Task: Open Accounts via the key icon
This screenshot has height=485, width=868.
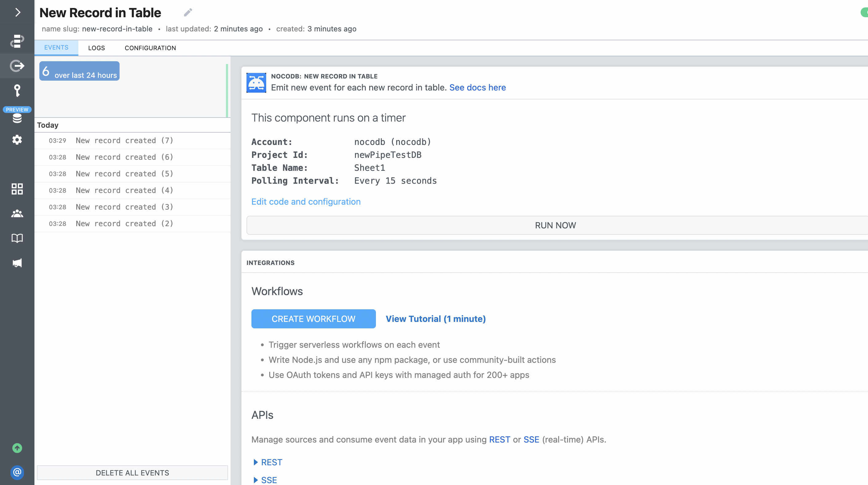Action: tap(17, 90)
